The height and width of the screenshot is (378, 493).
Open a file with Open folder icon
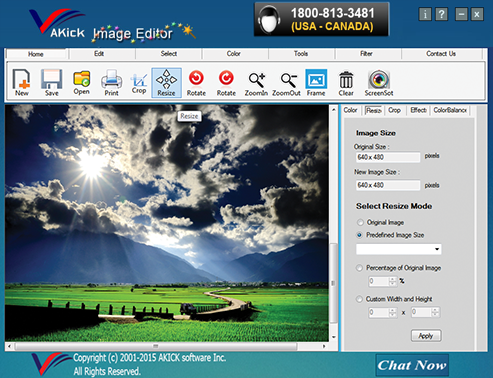point(82,82)
